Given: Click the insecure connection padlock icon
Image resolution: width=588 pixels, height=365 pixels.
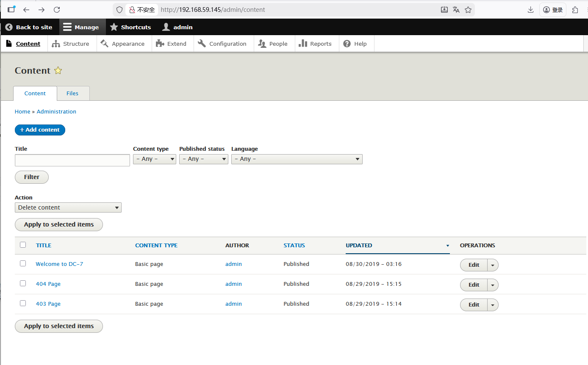Looking at the screenshot, I should pyautogui.click(x=132, y=10).
